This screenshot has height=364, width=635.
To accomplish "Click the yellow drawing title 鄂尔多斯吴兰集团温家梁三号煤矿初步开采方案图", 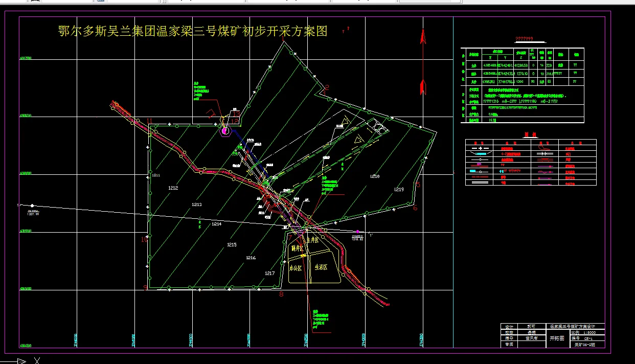I will [x=193, y=32].
